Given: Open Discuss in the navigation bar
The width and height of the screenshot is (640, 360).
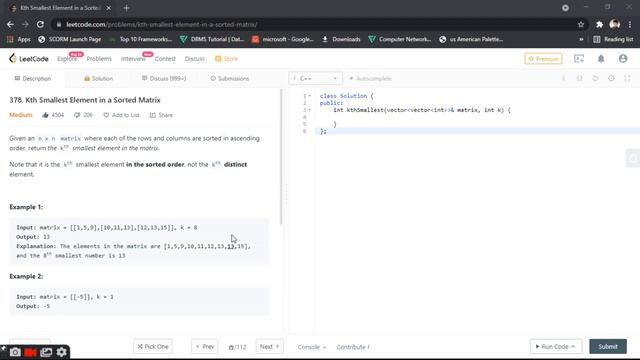Looking at the screenshot, I should (x=195, y=59).
